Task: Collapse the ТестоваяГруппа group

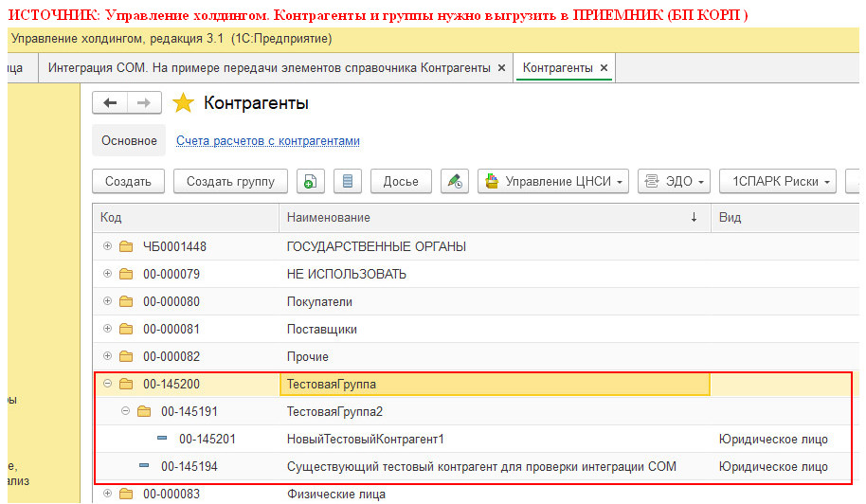Action: click(108, 383)
